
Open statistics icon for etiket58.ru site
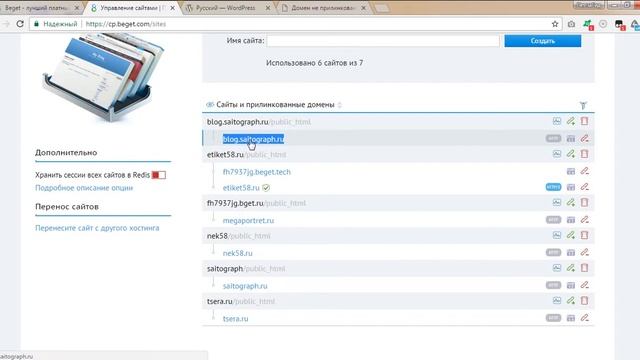tap(557, 154)
